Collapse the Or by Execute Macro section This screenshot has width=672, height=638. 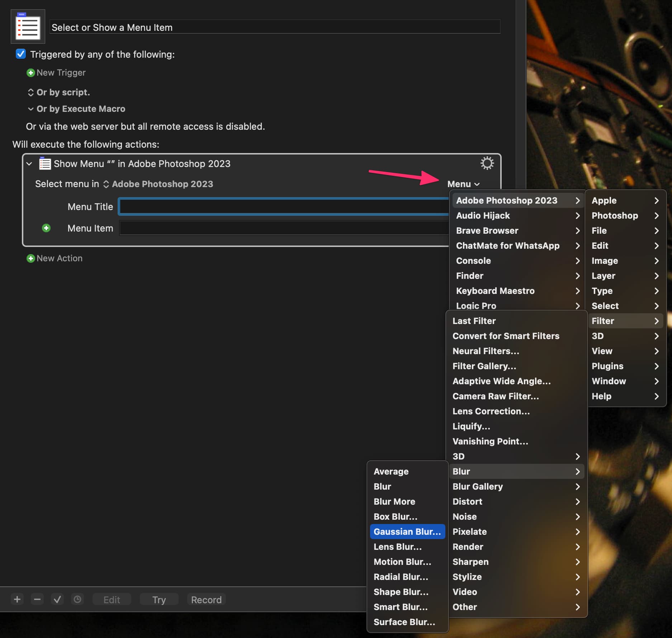pyautogui.click(x=31, y=109)
